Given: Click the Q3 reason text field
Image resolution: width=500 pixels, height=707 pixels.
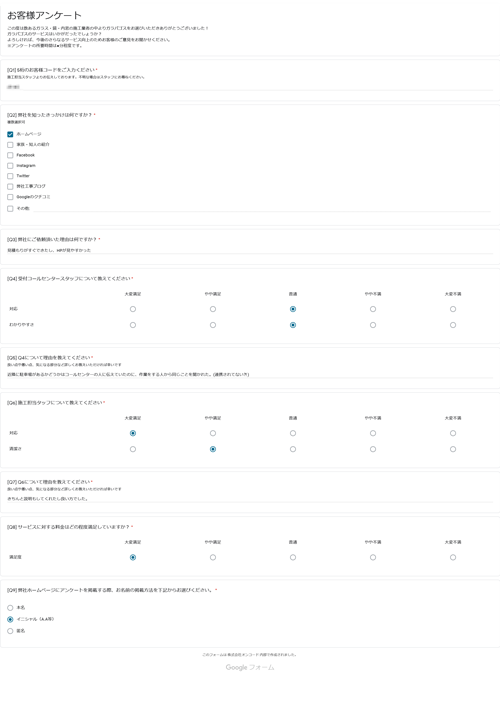Looking at the screenshot, I should click(250, 250).
